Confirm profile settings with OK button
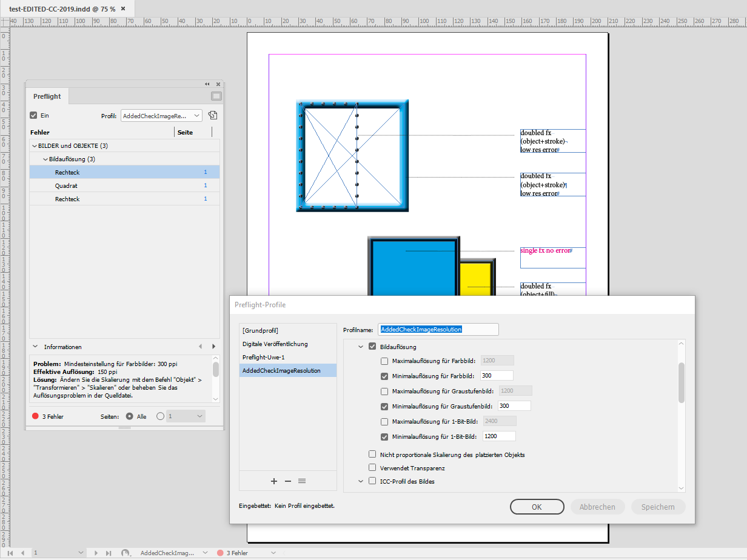This screenshot has width=747, height=560. pyautogui.click(x=537, y=507)
